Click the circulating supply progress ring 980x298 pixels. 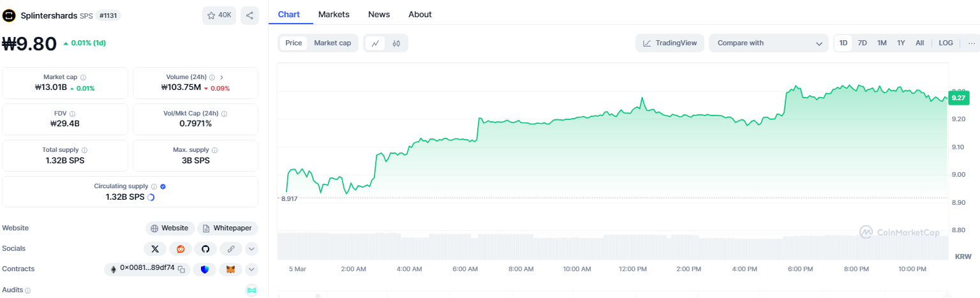point(151,197)
